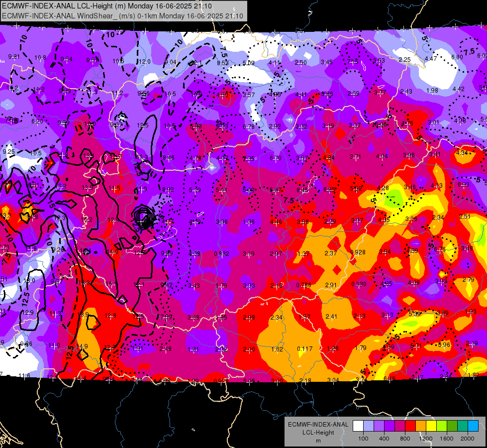The image size is (487, 448).
Task: Click the legend label 1200
Action: (425, 439)
